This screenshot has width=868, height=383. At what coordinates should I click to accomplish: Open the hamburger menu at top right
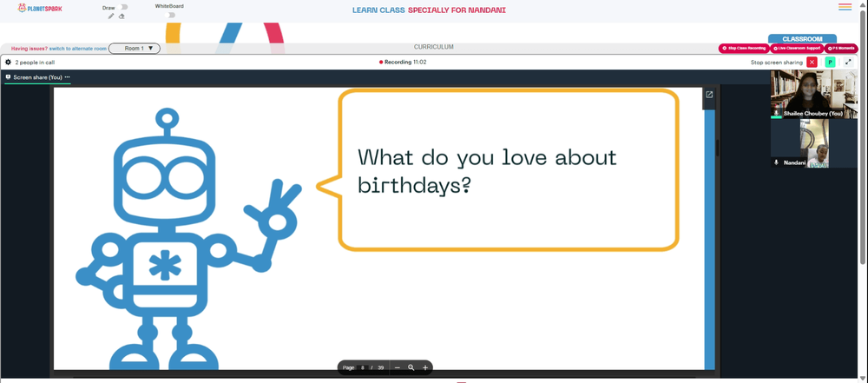tap(845, 7)
